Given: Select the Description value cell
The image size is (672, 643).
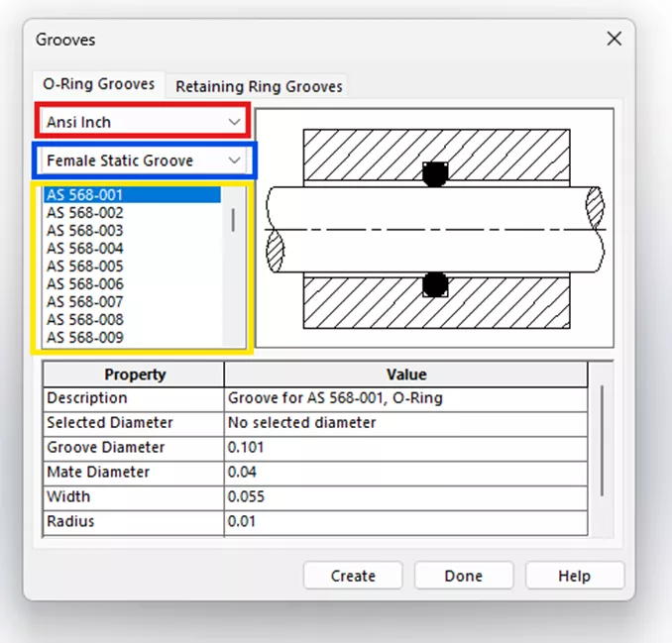Looking at the screenshot, I should 405,398.
